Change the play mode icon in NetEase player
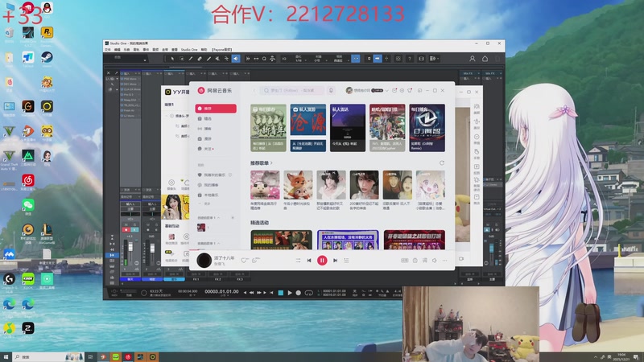The image size is (644, 362). click(298, 260)
